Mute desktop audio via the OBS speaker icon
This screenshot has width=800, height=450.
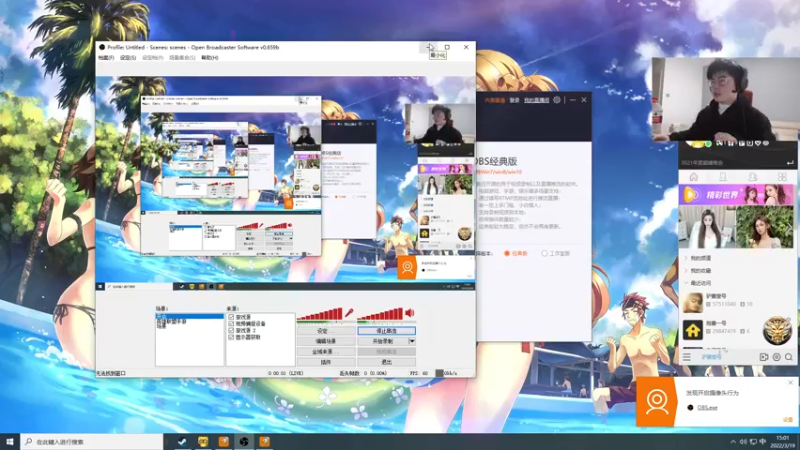pos(410,313)
